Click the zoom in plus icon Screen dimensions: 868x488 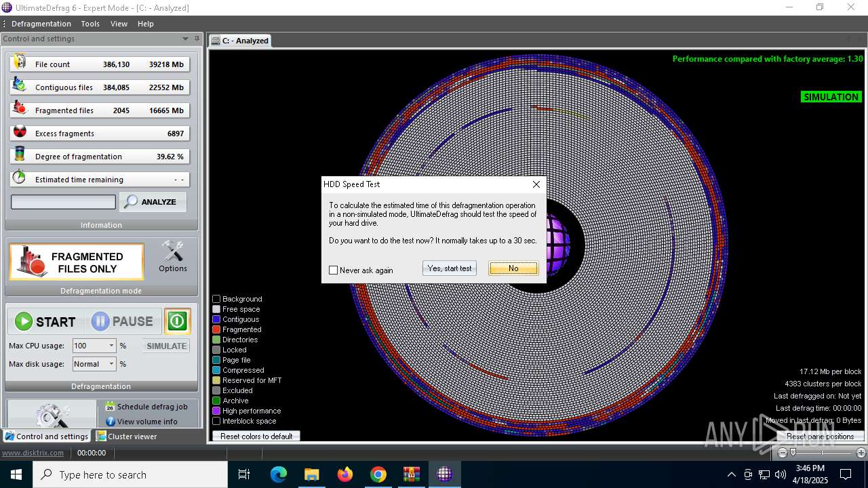861,453
